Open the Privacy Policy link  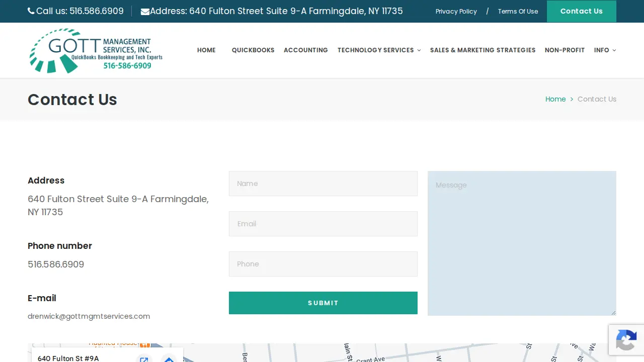click(x=456, y=12)
